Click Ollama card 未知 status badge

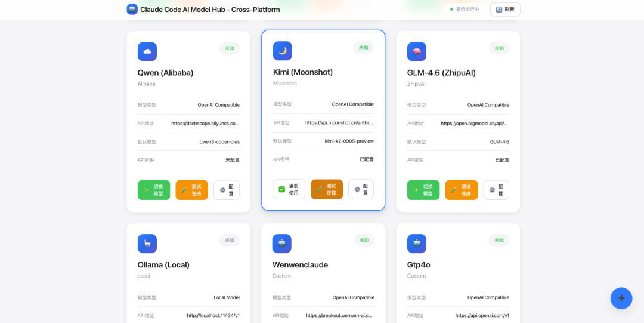[x=229, y=240]
